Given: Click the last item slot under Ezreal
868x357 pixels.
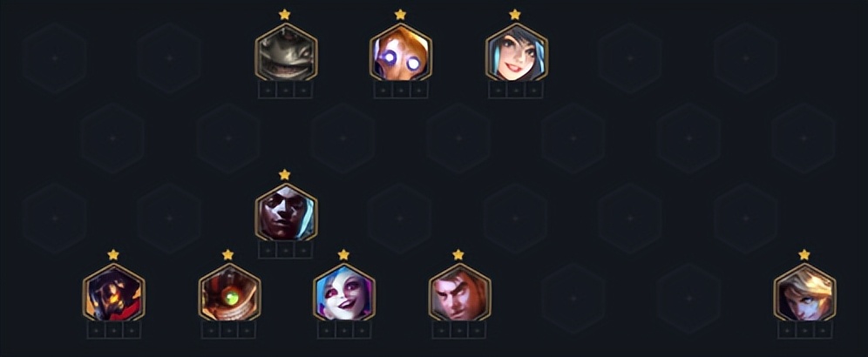Looking at the screenshot, I should (x=824, y=330).
